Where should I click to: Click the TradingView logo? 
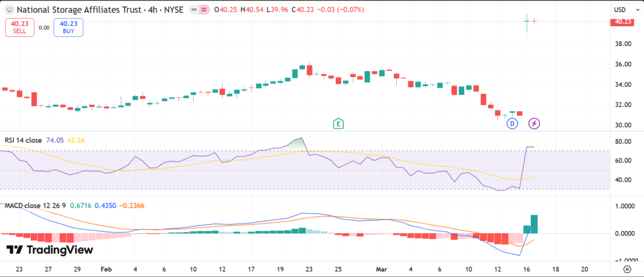49,250
